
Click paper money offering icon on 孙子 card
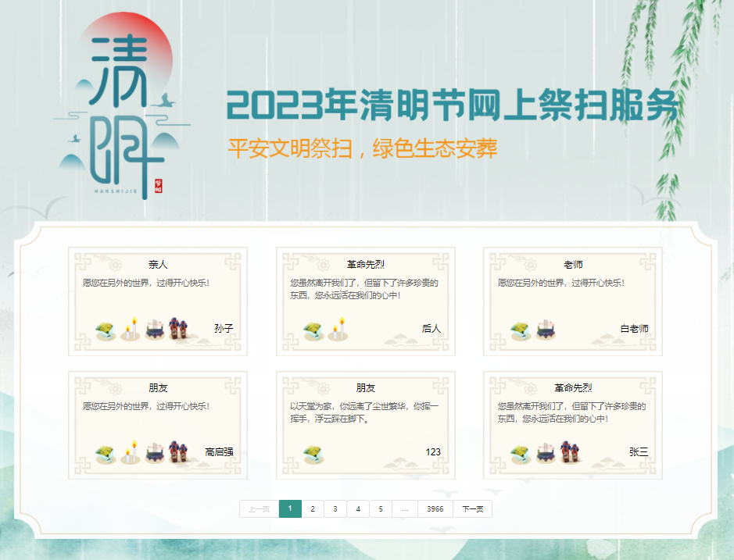point(106,330)
